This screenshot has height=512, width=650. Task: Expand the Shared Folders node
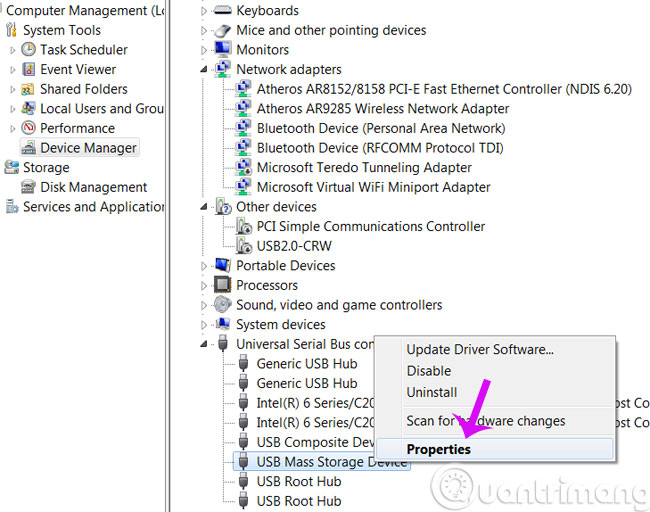tap(13, 89)
